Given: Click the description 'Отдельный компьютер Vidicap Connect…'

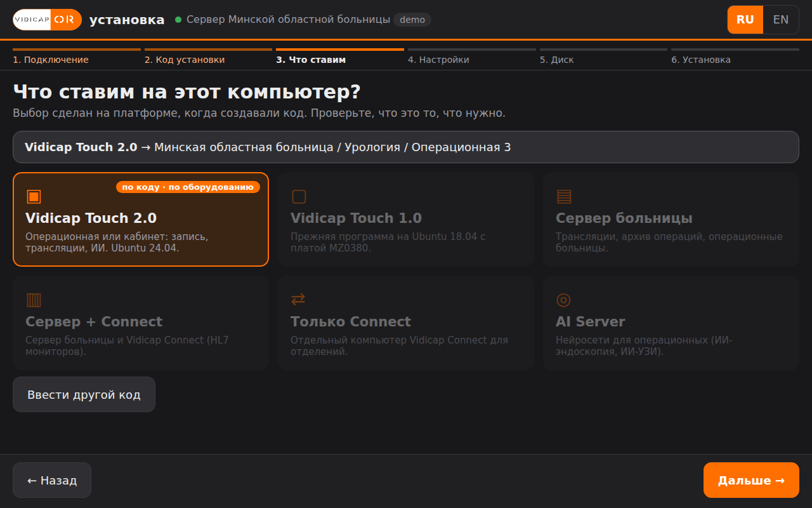Looking at the screenshot, I should pos(399,345).
